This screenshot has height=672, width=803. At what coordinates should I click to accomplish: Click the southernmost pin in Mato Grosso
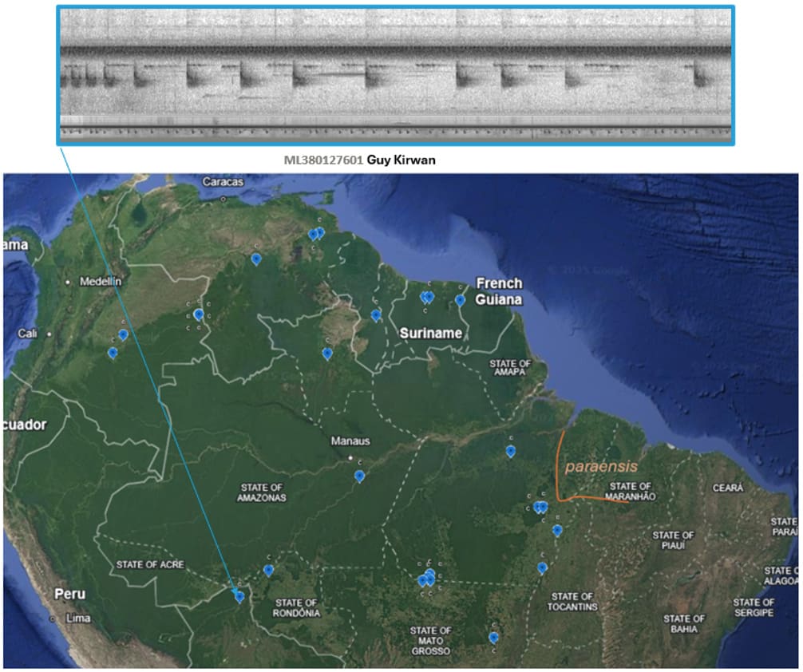click(493, 637)
